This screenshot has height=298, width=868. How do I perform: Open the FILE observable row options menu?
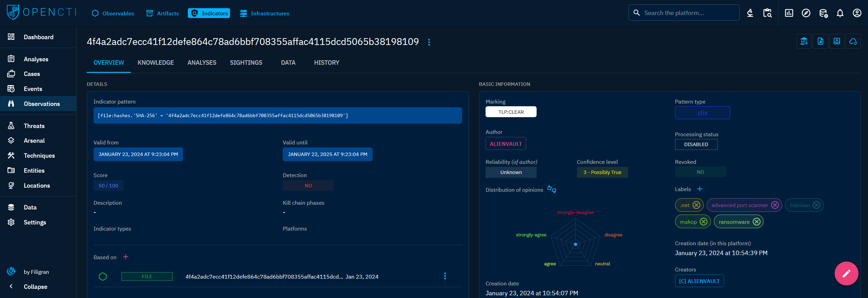[445, 276]
